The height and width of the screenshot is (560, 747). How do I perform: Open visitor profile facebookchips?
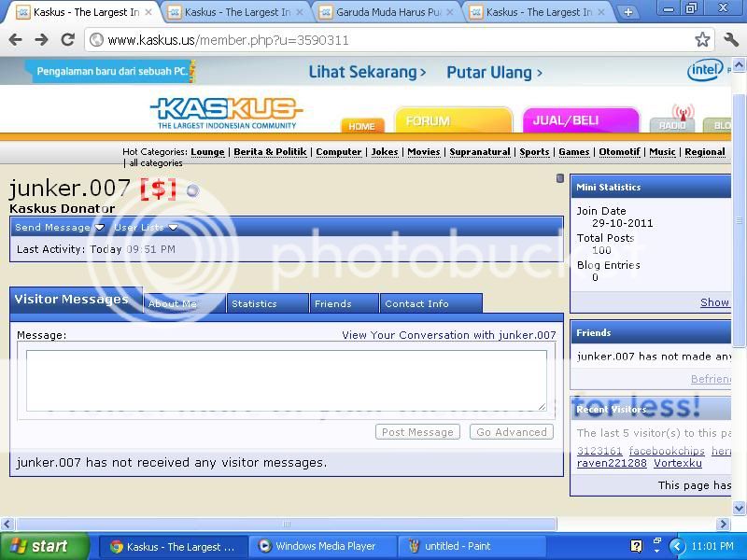[667, 451]
